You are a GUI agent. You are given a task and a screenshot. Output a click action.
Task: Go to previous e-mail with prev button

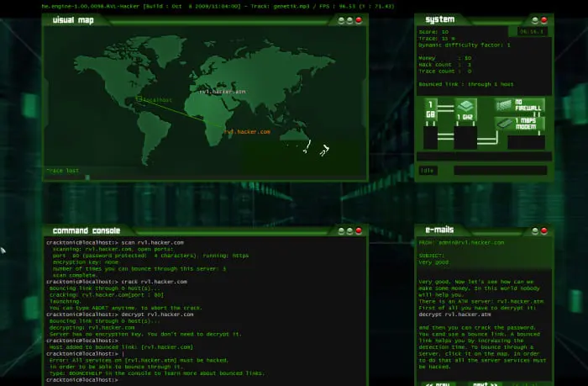pyautogui.click(x=438, y=383)
